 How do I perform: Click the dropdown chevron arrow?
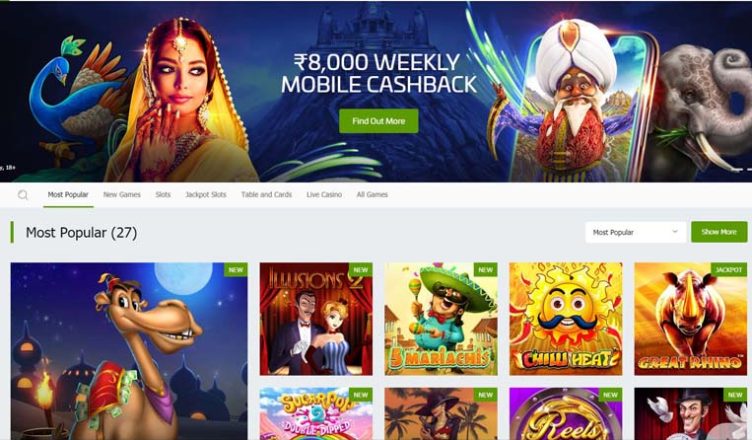tap(675, 232)
